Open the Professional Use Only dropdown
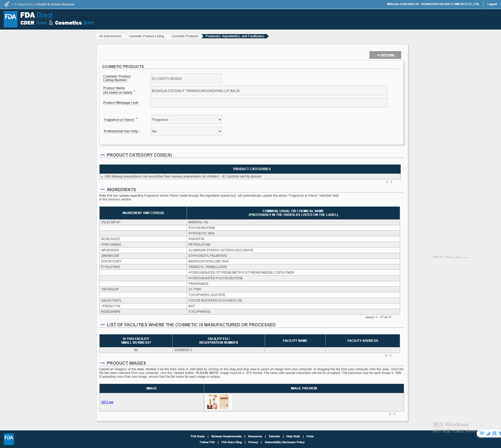This screenshot has height=448, width=501. point(186,131)
